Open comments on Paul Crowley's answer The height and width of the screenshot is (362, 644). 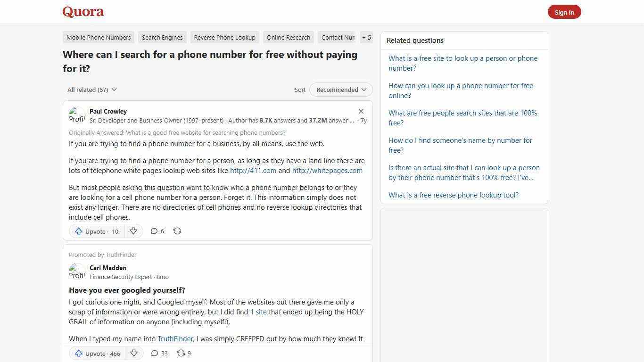coord(157,231)
